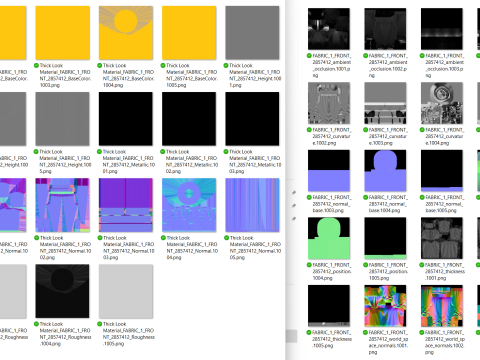Click sync status icon beside Metallic.1001.png
The width and height of the screenshot is (480, 360).
99,152
